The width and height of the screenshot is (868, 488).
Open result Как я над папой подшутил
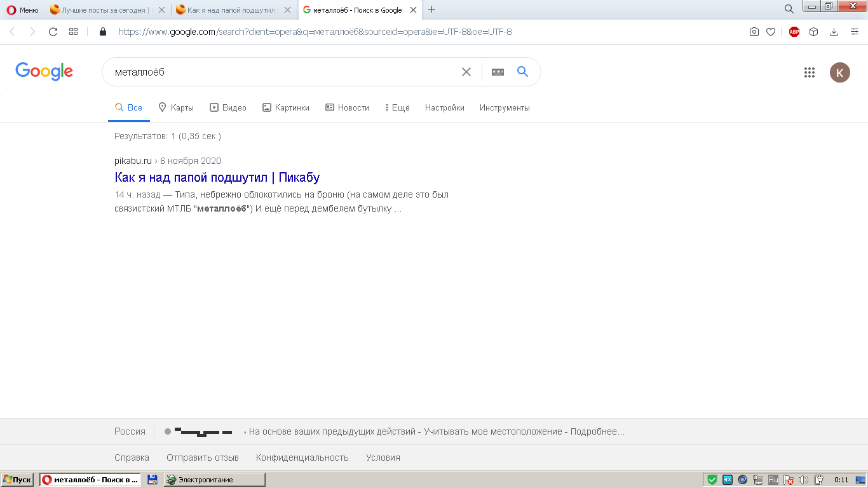[x=217, y=177]
